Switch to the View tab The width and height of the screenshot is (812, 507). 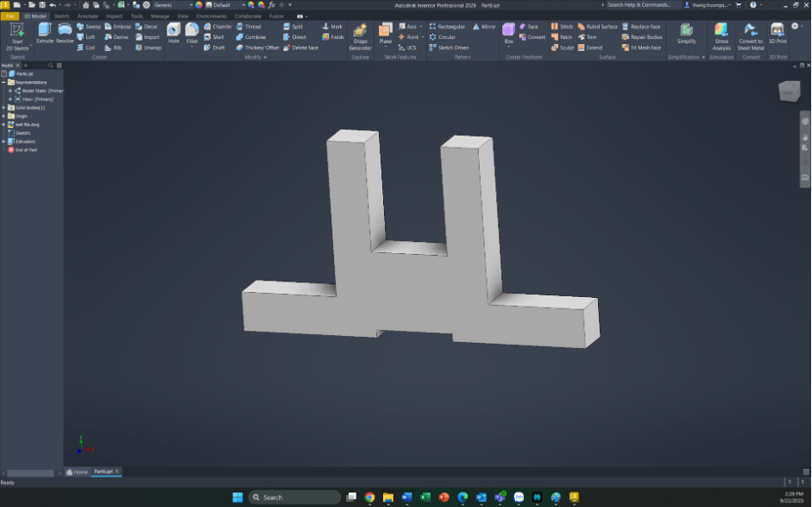pyautogui.click(x=183, y=16)
